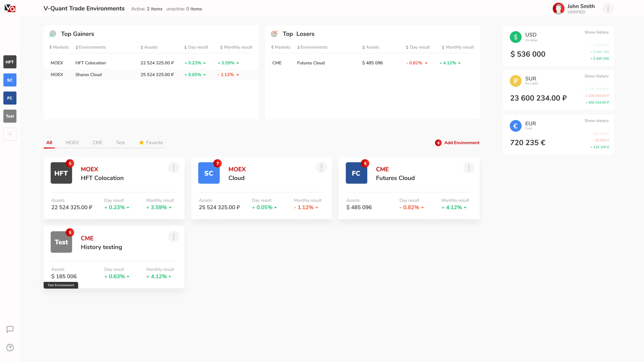Sort Top Losers by Day result
644x362 pixels.
(x=418, y=47)
